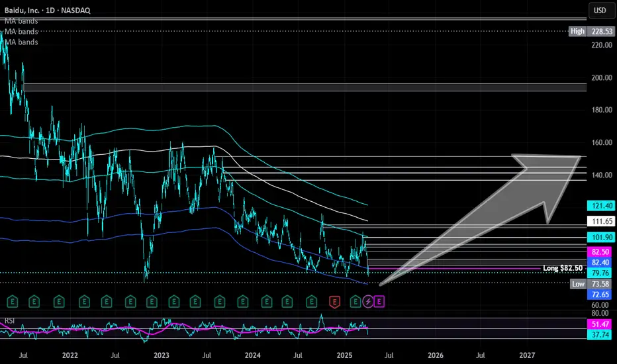Click 200.00 on the price axis
617x364 pixels.
point(602,77)
